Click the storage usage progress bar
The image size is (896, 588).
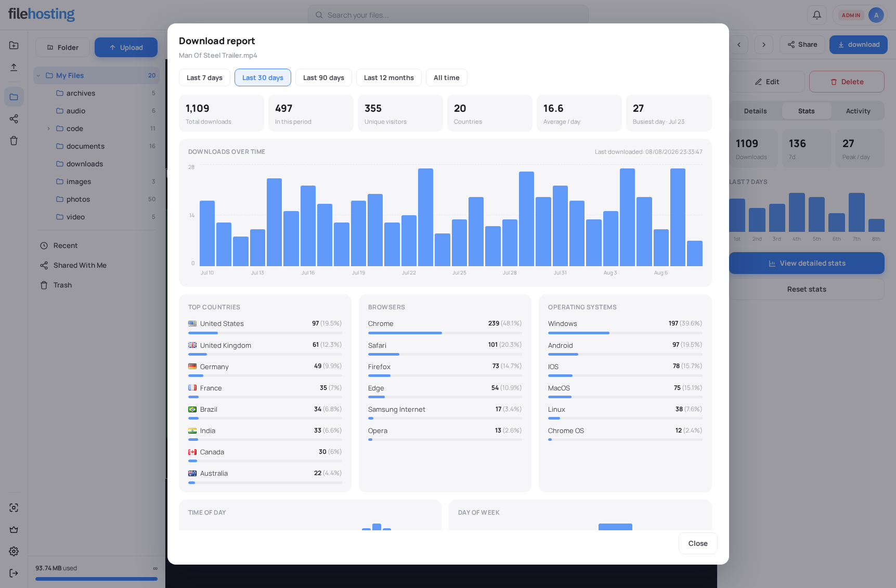click(x=96, y=579)
